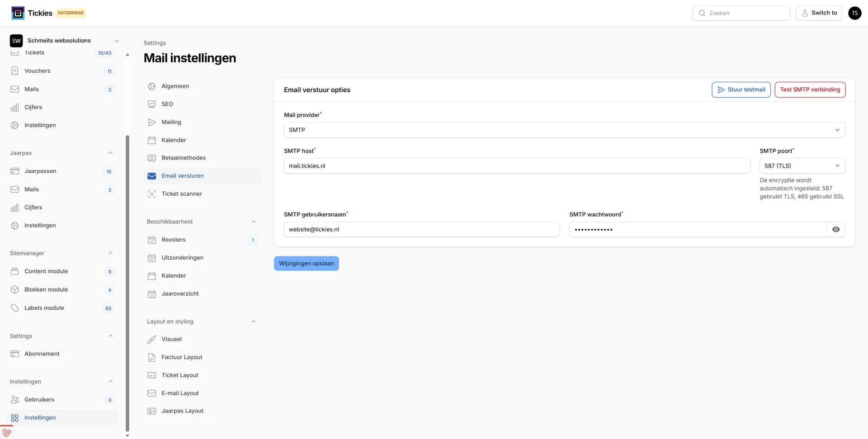This screenshot has height=439, width=868.
Task: Collapse the Beschikbaarheid section
Action: tap(254, 221)
